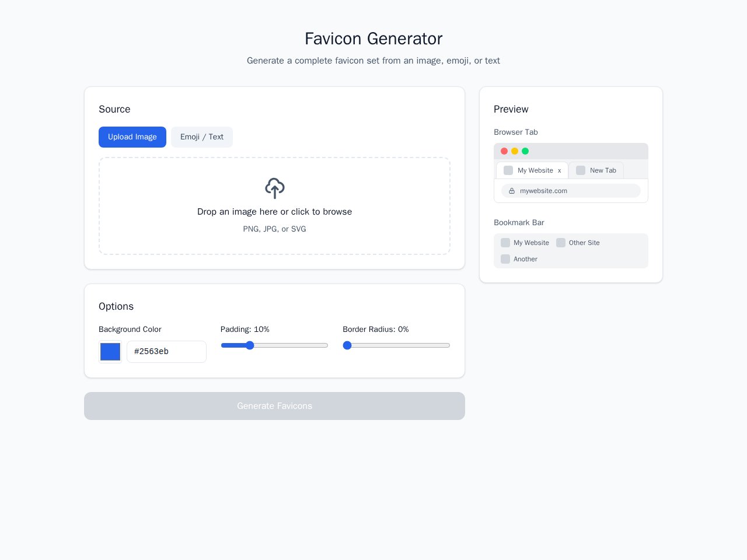Click the 'Browser Tab' preview label

pyautogui.click(x=516, y=132)
